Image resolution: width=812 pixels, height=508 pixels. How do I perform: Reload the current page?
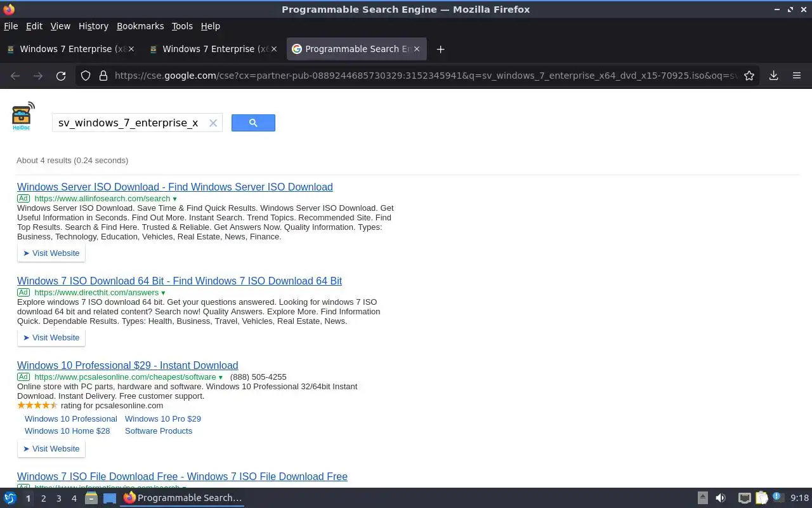[x=61, y=76]
